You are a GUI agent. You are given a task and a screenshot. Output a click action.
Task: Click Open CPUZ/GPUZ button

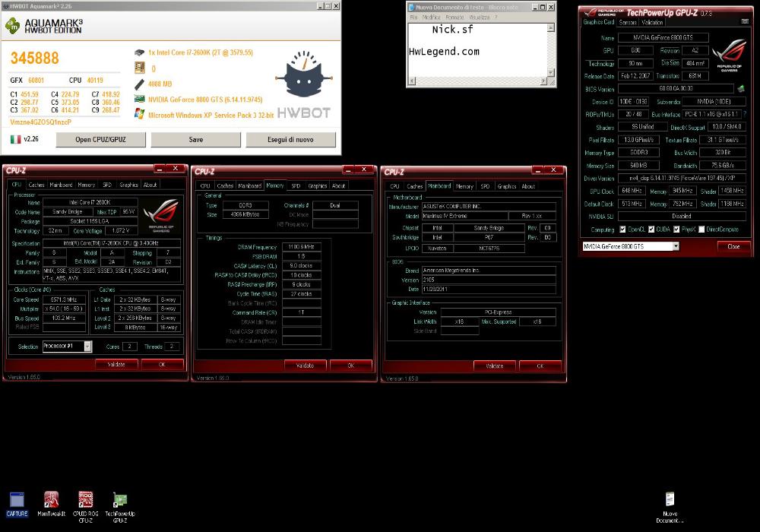[x=101, y=140]
